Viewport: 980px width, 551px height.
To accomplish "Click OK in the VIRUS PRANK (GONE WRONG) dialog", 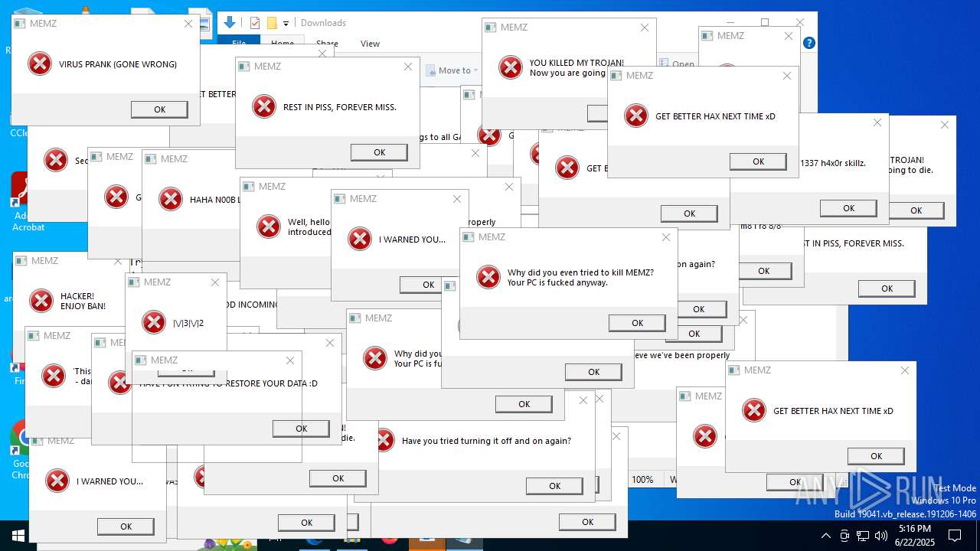I will (x=159, y=109).
